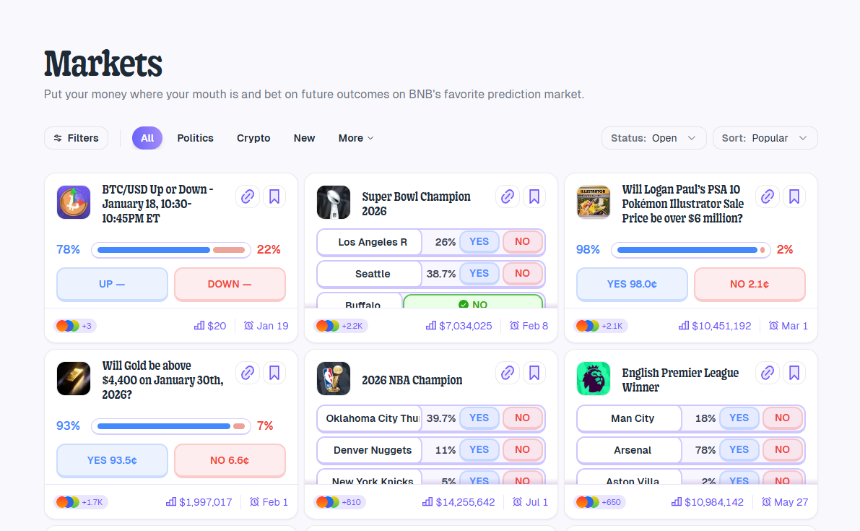This screenshot has width=860, height=531.
Task: Click the English Premier League logo icon
Action: [593, 379]
